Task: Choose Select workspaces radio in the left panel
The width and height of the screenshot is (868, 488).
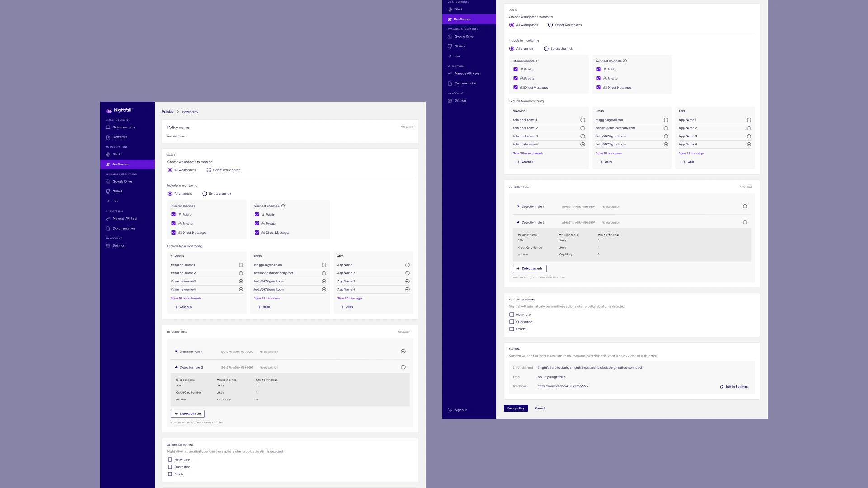Action: coord(209,170)
